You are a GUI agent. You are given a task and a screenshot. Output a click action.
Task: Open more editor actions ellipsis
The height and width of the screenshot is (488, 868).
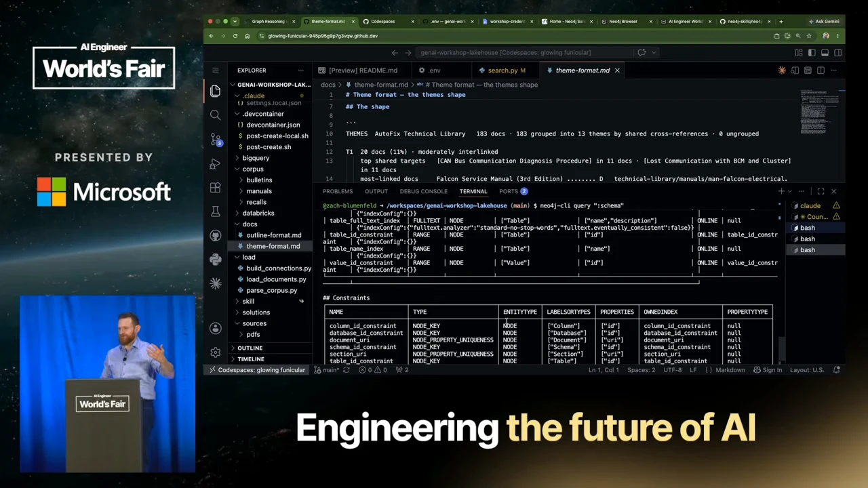pyautogui.click(x=833, y=70)
